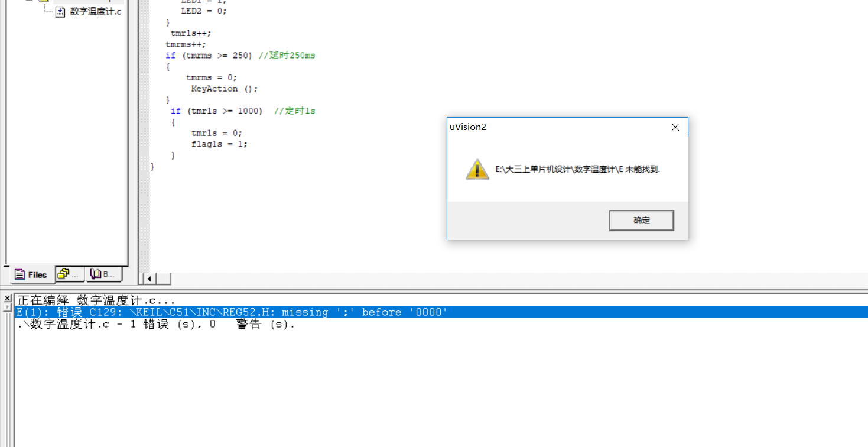The width and height of the screenshot is (868, 447).
Task: Click the editor horizontal scrollbar left arrow
Action: [150, 278]
